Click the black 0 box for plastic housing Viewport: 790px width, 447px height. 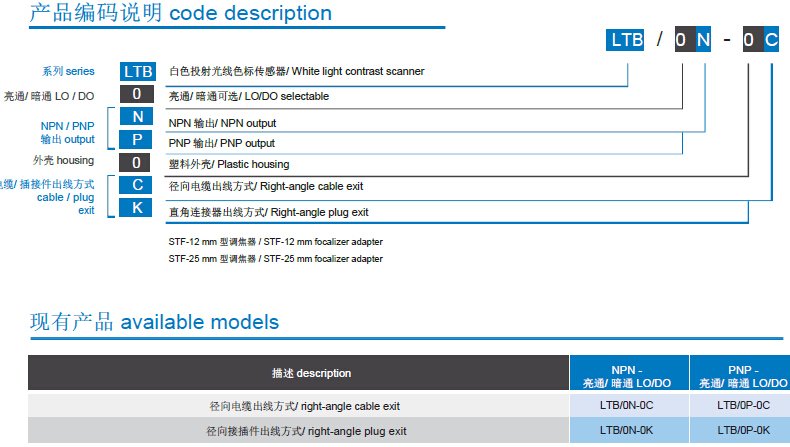(x=137, y=162)
